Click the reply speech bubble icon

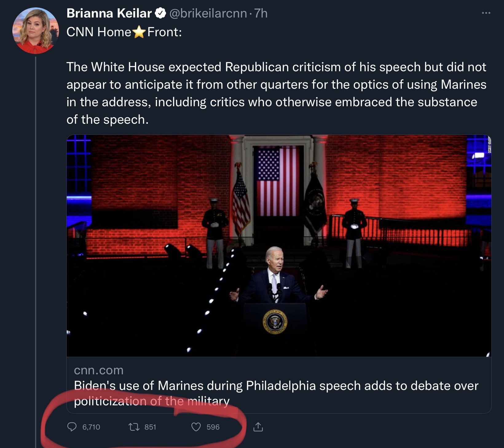[x=72, y=427]
